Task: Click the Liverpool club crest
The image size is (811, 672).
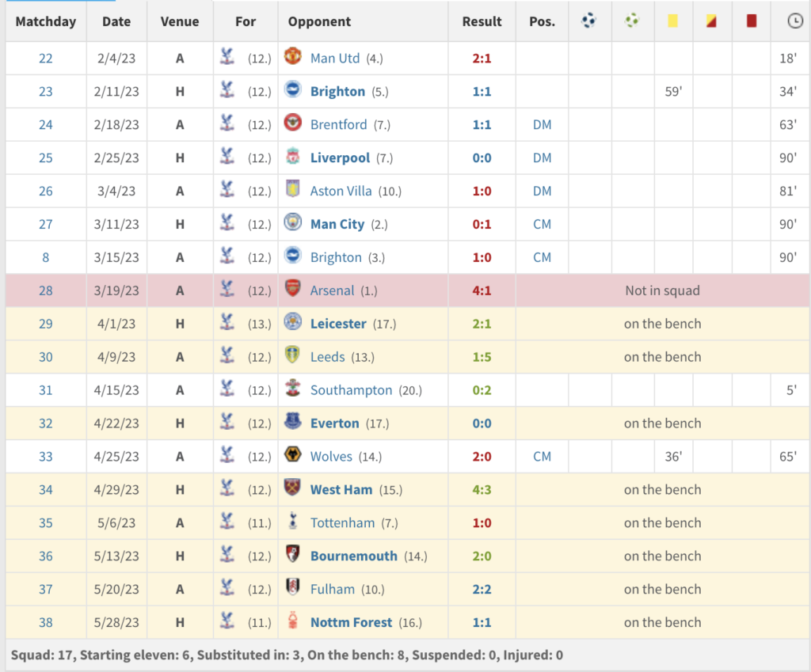Action: (293, 155)
